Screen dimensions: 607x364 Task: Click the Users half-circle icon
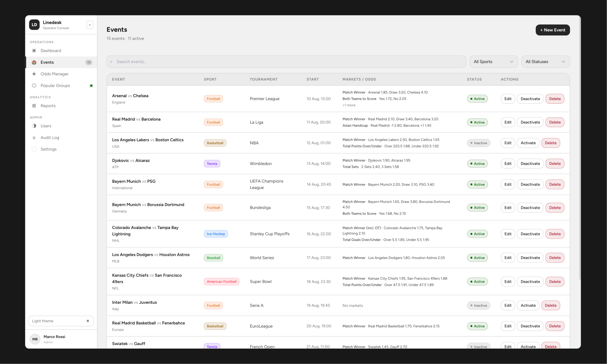coord(34,126)
